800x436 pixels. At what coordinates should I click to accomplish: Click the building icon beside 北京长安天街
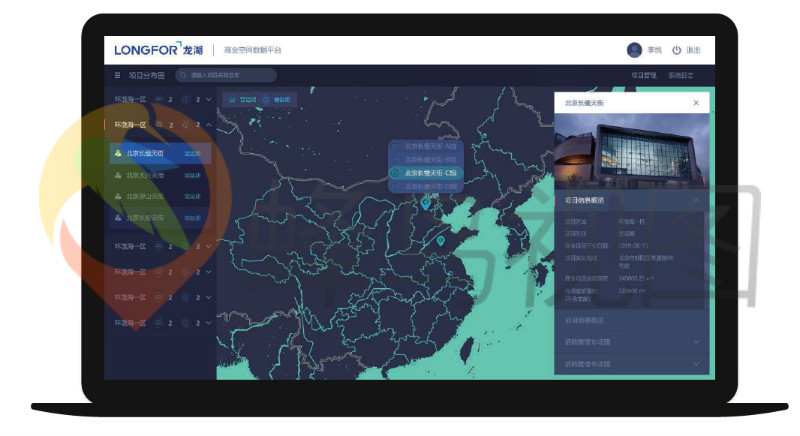[x=118, y=218]
